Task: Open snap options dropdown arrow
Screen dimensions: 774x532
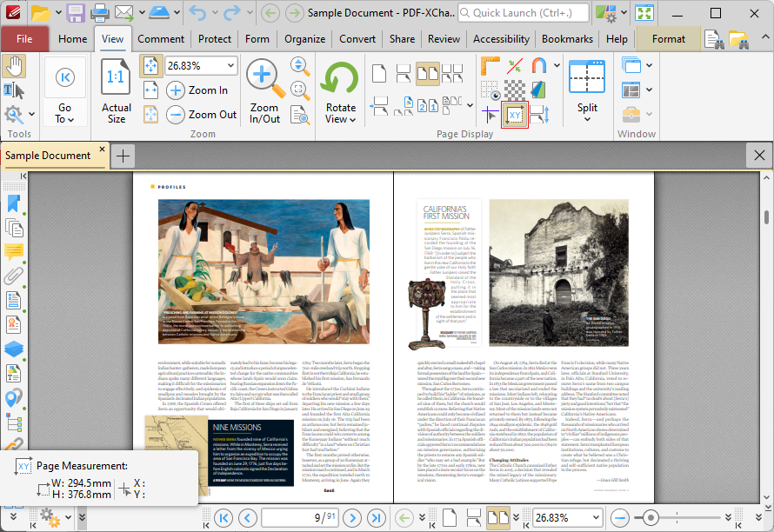Action: [x=557, y=66]
